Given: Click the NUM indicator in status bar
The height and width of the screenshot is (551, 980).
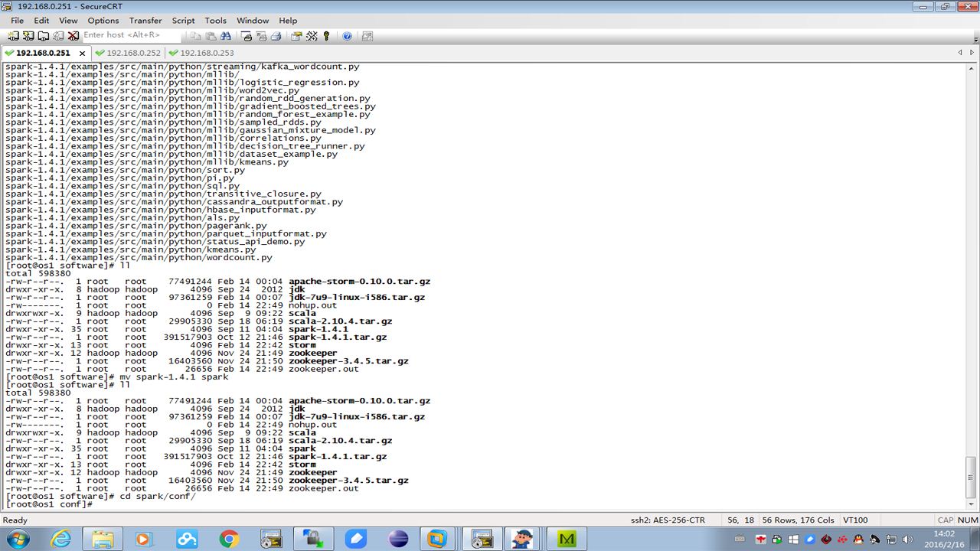Looking at the screenshot, I should coord(968,520).
